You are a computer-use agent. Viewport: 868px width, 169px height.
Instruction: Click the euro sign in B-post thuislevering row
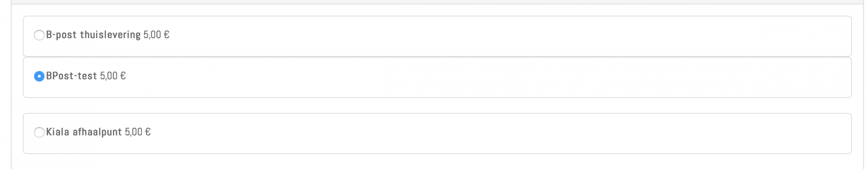point(167,35)
